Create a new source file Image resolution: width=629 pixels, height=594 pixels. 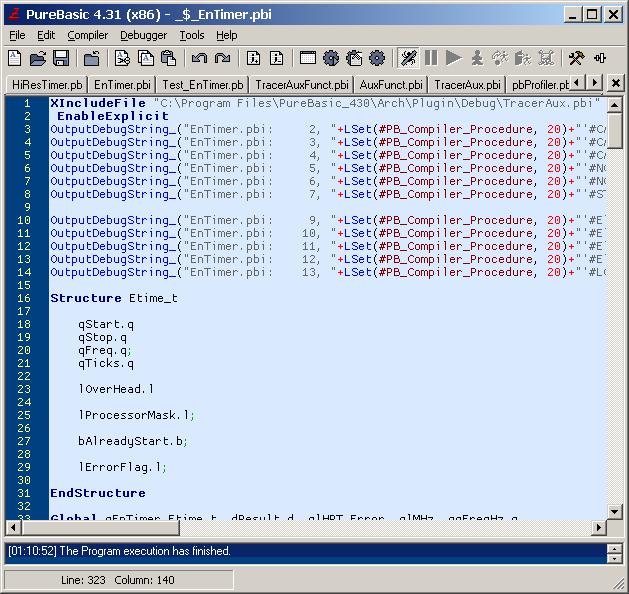tap(15, 58)
